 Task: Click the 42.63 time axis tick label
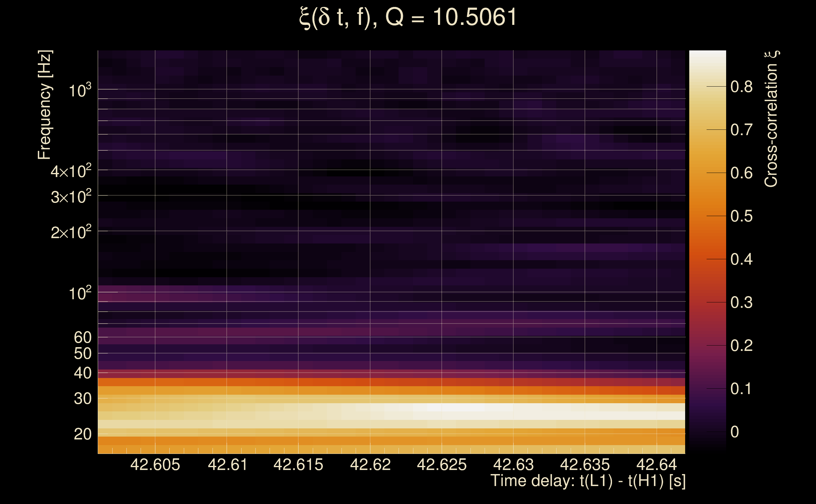click(513, 465)
